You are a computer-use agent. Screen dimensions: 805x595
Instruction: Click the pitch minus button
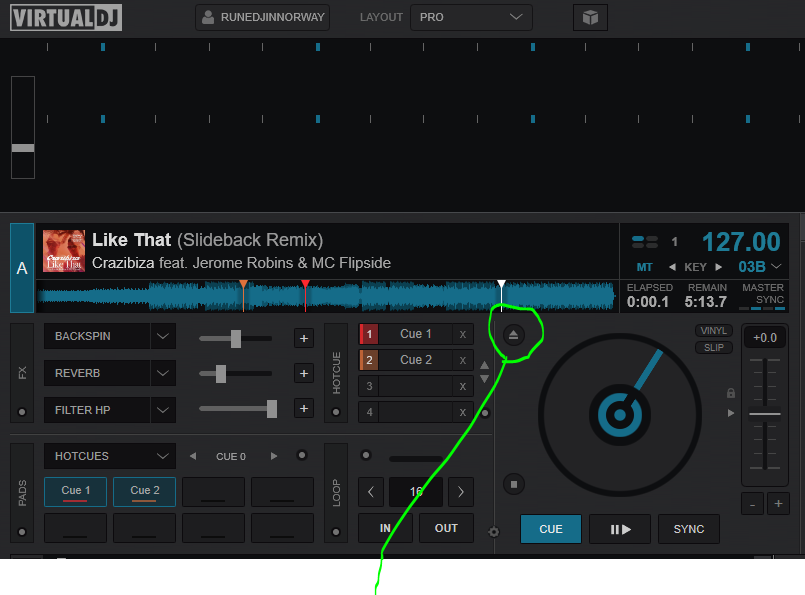(752, 504)
